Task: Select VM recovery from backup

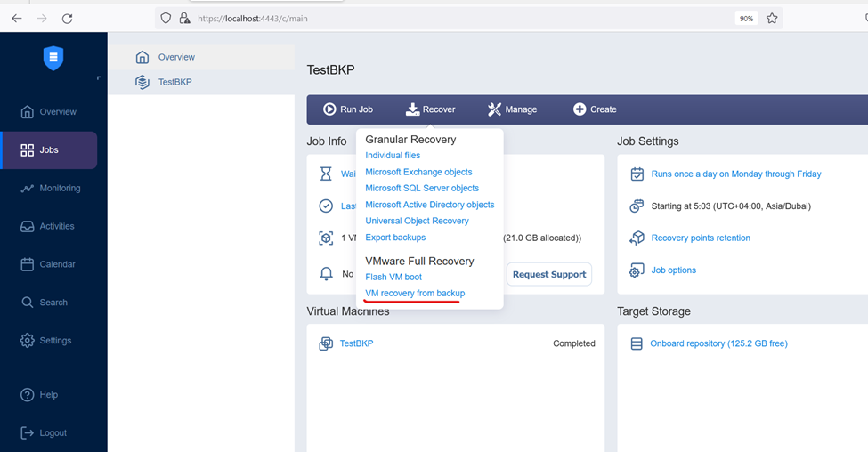Action: [x=415, y=294]
